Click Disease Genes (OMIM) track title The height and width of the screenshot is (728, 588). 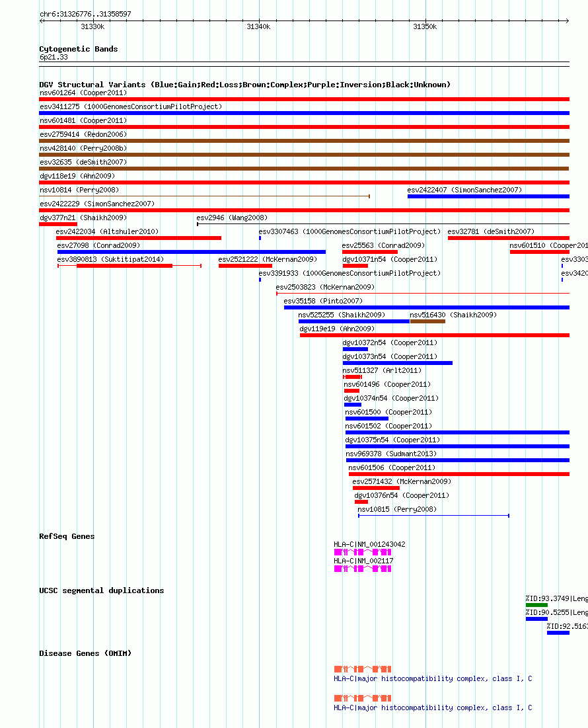click(85, 654)
